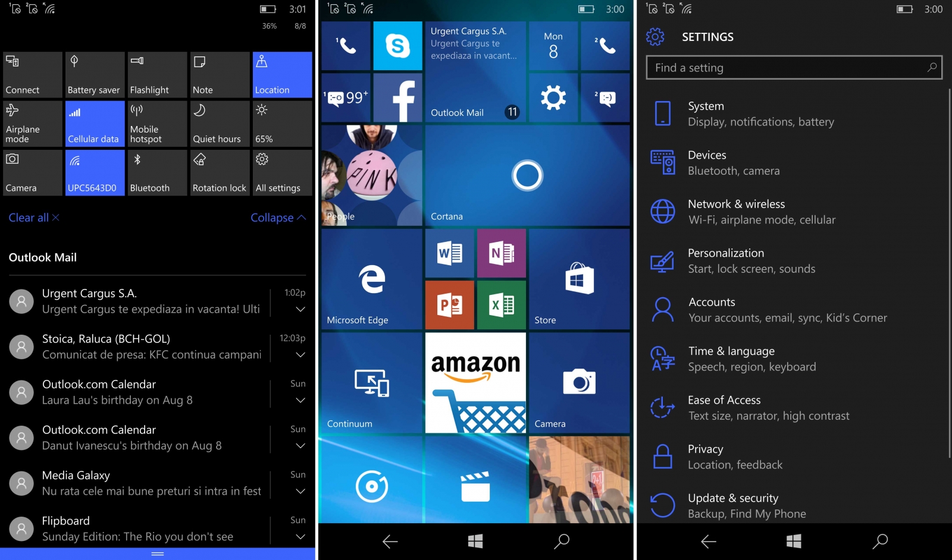952x560 pixels.
Task: Open the Skype tile
Action: click(397, 46)
